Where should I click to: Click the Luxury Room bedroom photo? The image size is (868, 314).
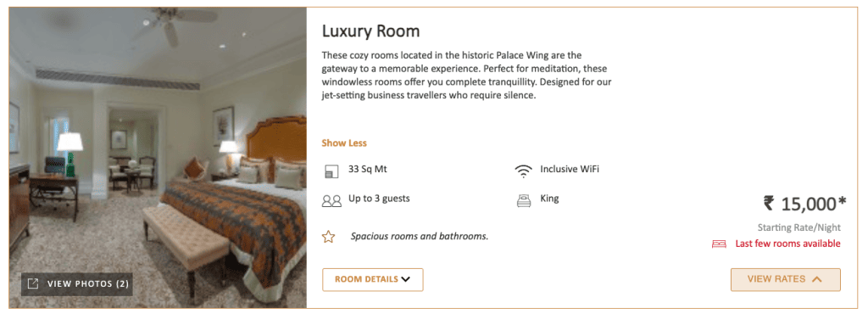point(158,157)
